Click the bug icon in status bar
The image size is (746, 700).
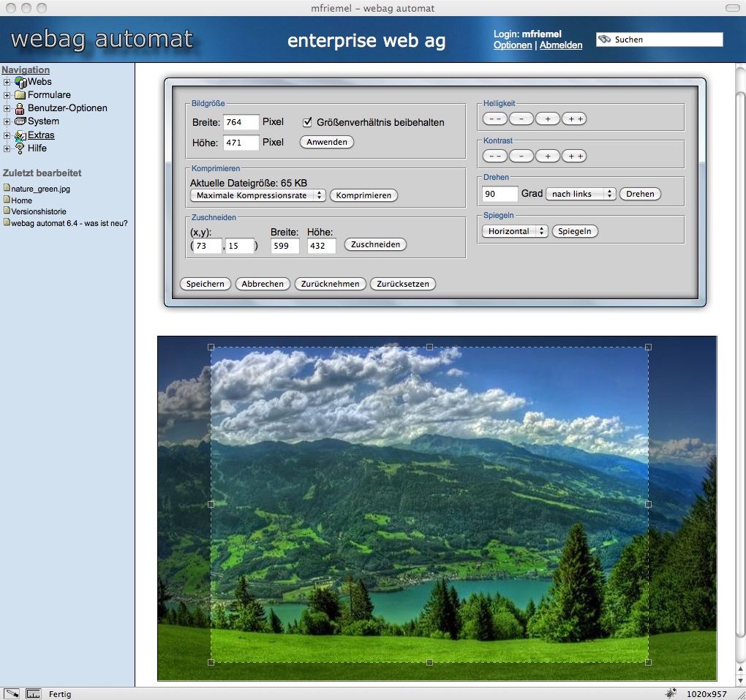670,693
